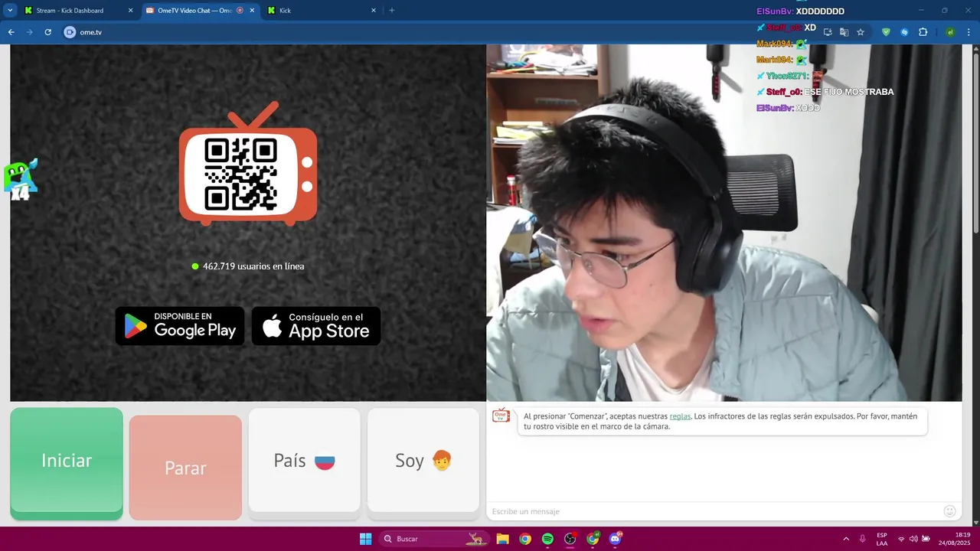
Task: Open the Chrome icon with profile badge
Action: point(593,539)
